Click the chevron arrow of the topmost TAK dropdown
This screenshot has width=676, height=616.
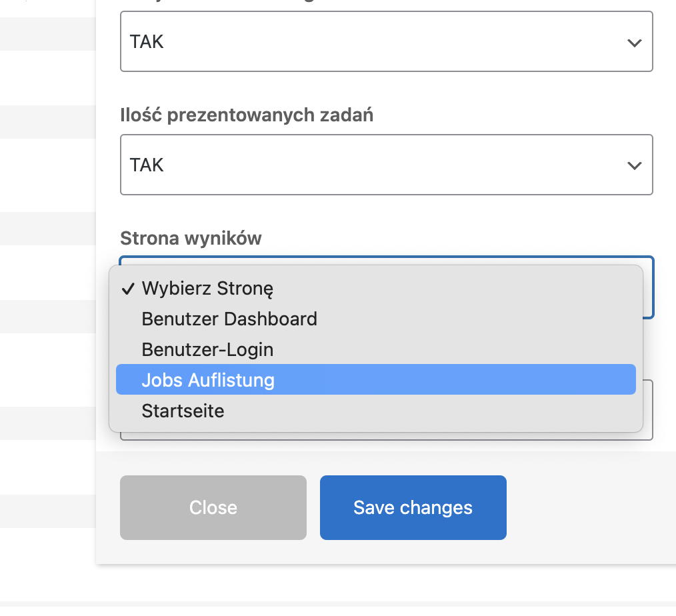coord(634,43)
